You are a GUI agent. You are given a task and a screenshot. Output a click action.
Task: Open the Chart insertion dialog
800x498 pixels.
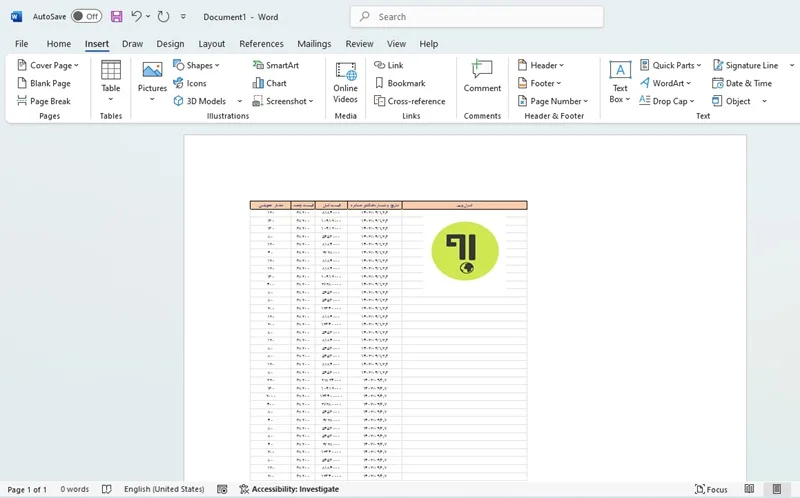click(269, 83)
